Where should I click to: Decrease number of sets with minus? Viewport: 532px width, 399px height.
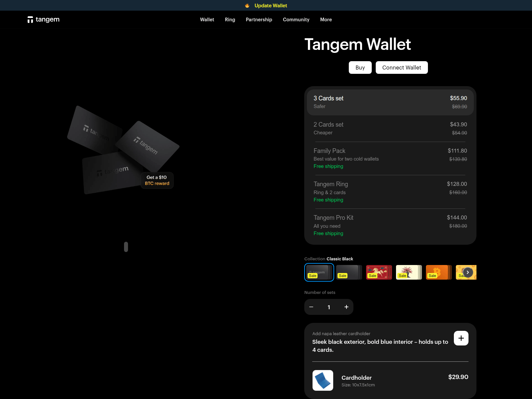pos(311,307)
